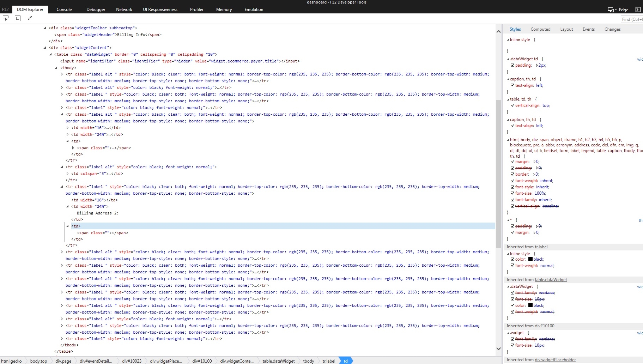Open the Memory tab

click(224, 10)
